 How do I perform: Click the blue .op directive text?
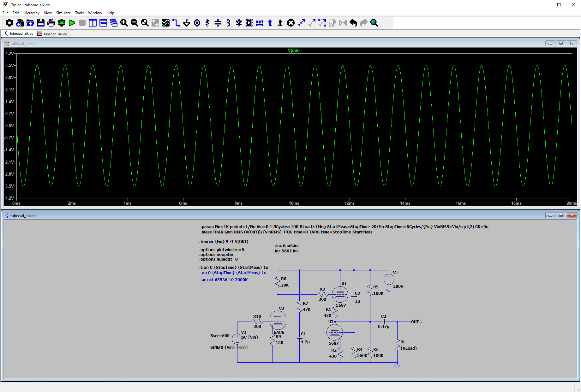click(233, 273)
